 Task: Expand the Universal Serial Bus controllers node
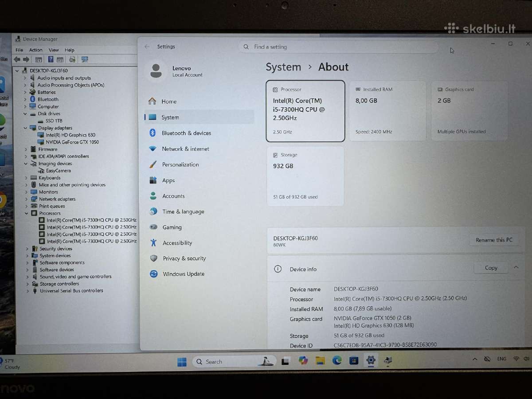point(27,291)
